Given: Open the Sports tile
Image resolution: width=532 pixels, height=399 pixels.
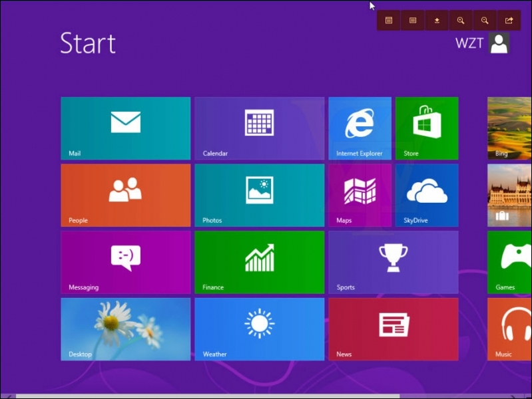Looking at the screenshot, I should [394, 262].
